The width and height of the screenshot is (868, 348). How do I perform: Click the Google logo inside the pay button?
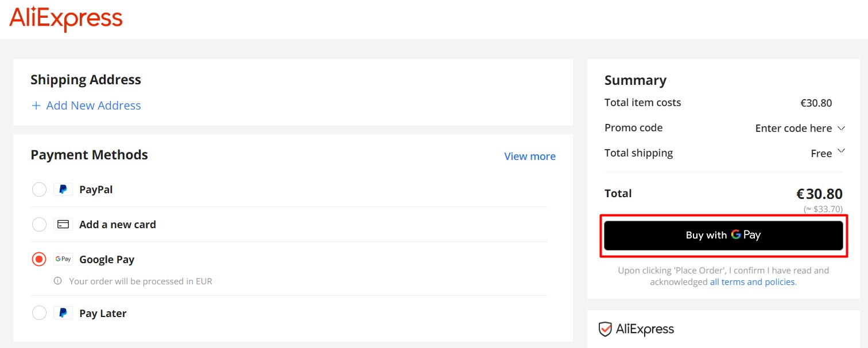point(737,235)
